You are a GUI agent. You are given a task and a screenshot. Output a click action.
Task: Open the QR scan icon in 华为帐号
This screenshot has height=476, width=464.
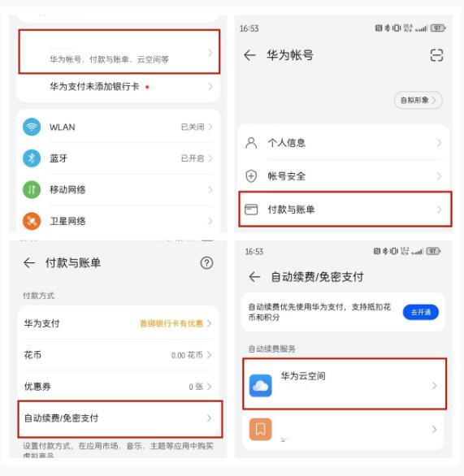(x=436, y=55)
